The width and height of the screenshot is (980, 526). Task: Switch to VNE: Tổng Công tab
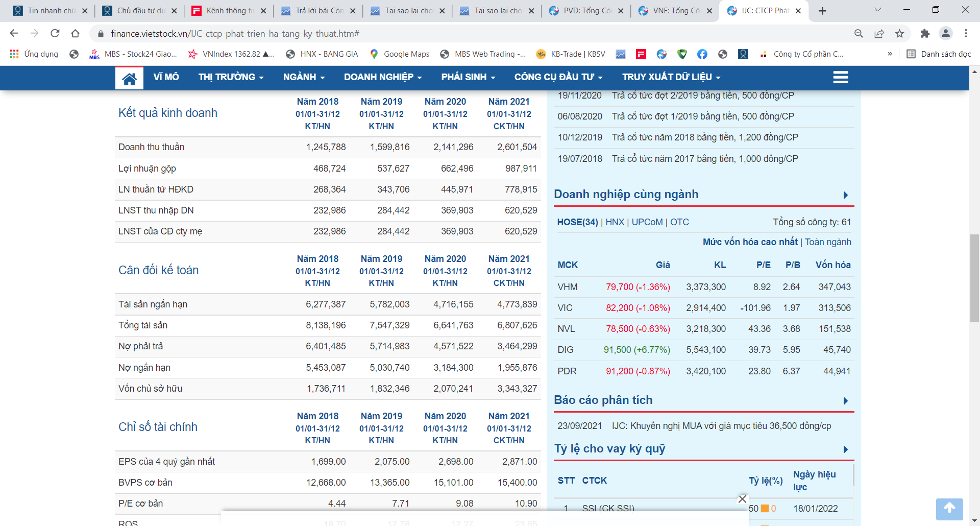[x=676, y=11]
